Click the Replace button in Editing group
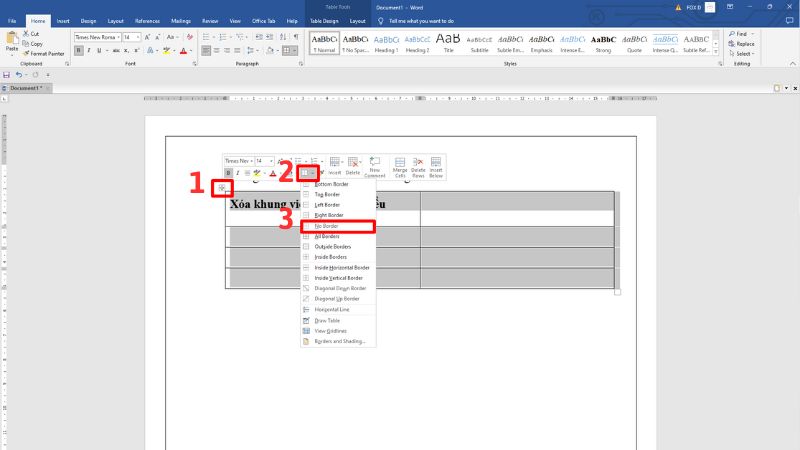Screen dimensions: 800x450 click(741, 44)
